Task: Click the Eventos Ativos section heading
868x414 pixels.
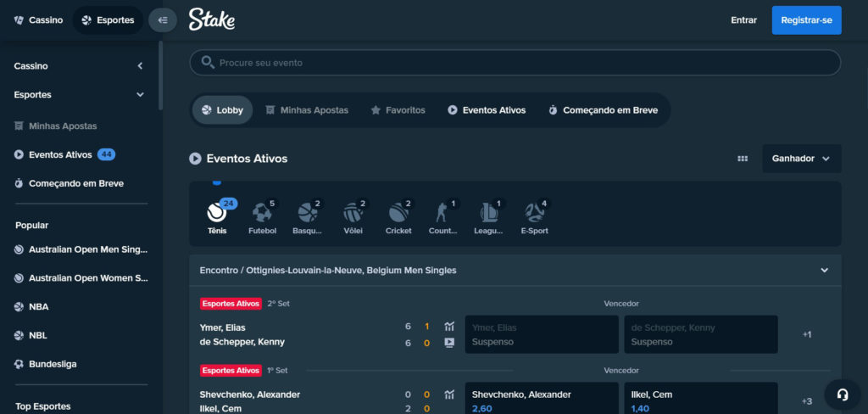Action: point(247,159)
